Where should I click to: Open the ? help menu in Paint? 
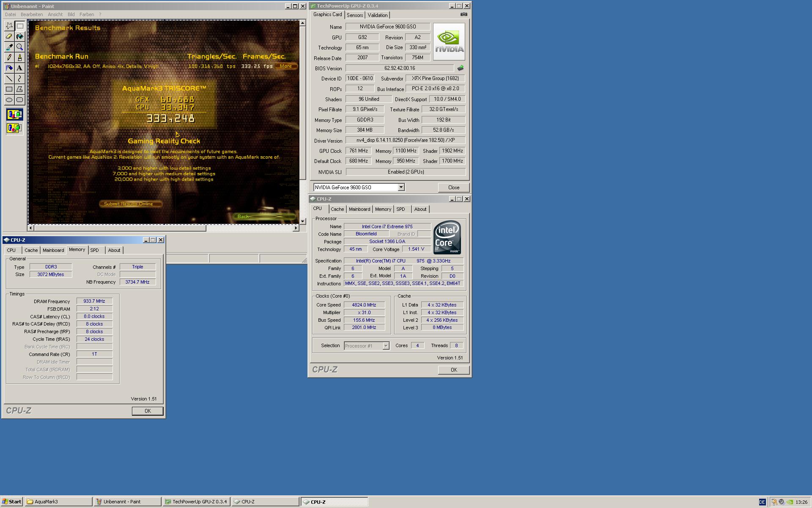100,14
